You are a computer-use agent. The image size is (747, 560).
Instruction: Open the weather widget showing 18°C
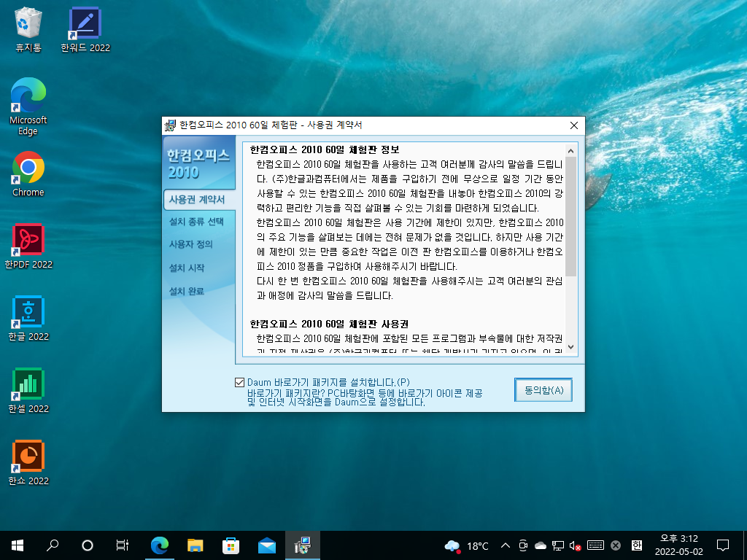(x=466, y=545)
